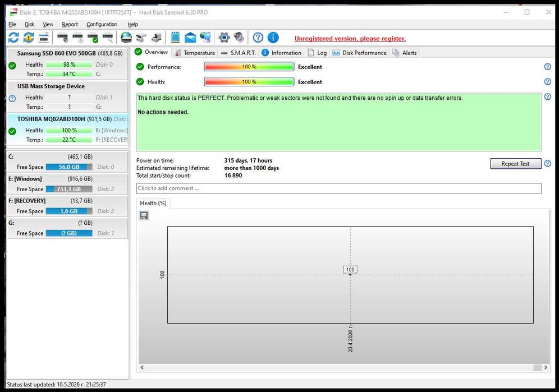559x392 pixels.
Task: Click C: free space bar 56,0 GB
Action: point(69,167)
